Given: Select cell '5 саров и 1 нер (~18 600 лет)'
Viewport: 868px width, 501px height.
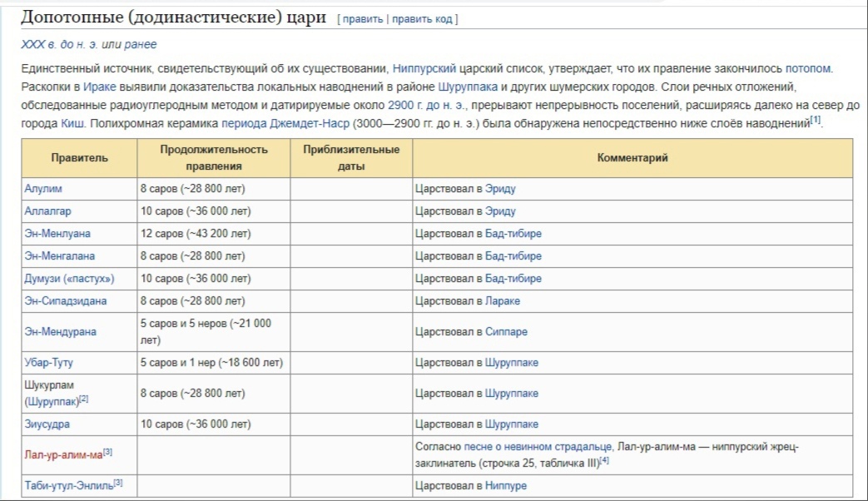Looking at the screenshot, I should coord(214,363).
